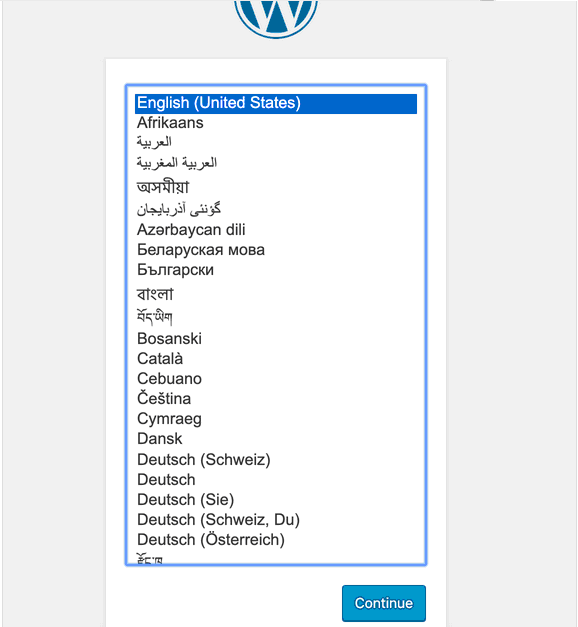Choose Cymraeg from the list
Image resolution: width=578 pixels, height=627 pixels.
276,419
